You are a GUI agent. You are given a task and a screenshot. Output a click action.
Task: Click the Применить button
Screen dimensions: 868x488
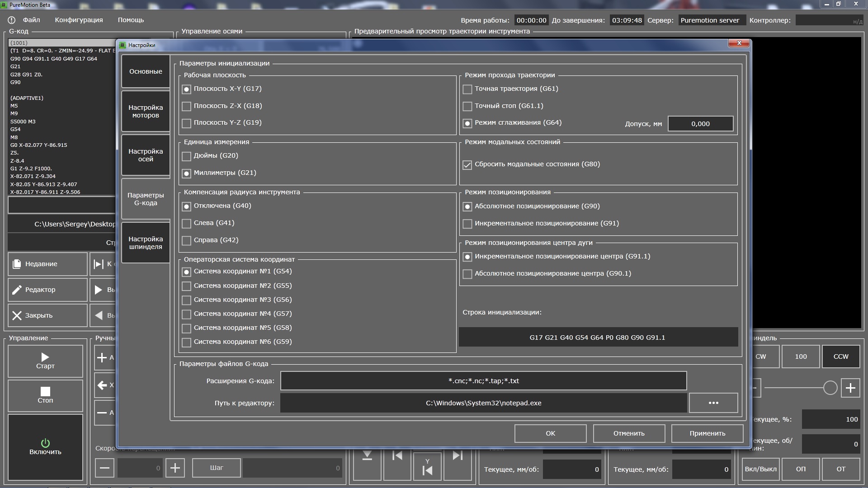pyautogui.click(x=707, y=433)
